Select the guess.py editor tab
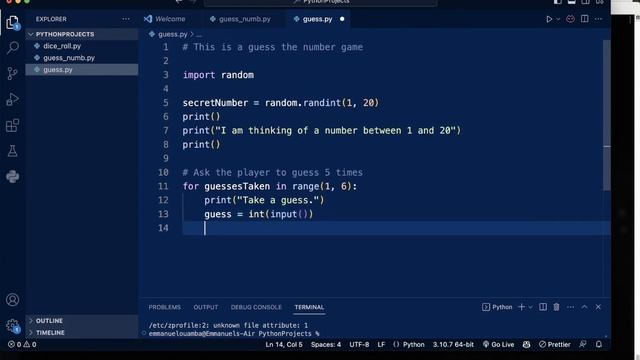Screen dimensions: 640x360 (x=317, y=19)
